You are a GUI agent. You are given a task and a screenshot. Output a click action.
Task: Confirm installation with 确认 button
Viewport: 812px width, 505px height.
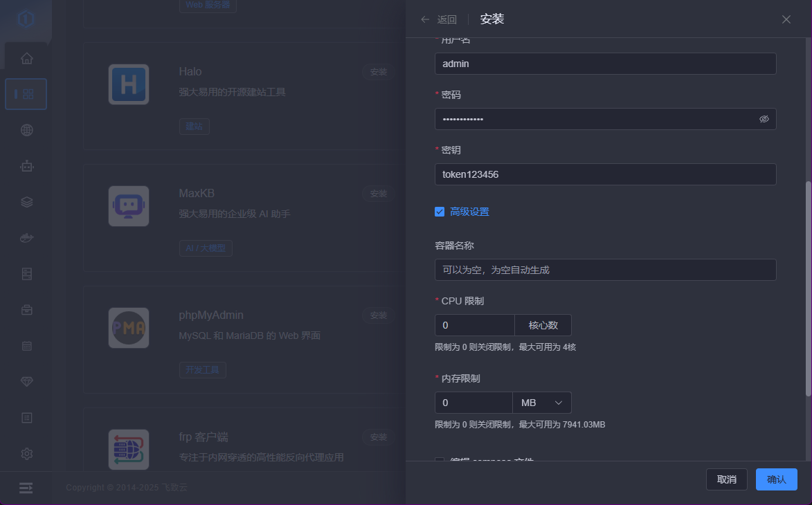pyautogui.click(x=776, y=479)
